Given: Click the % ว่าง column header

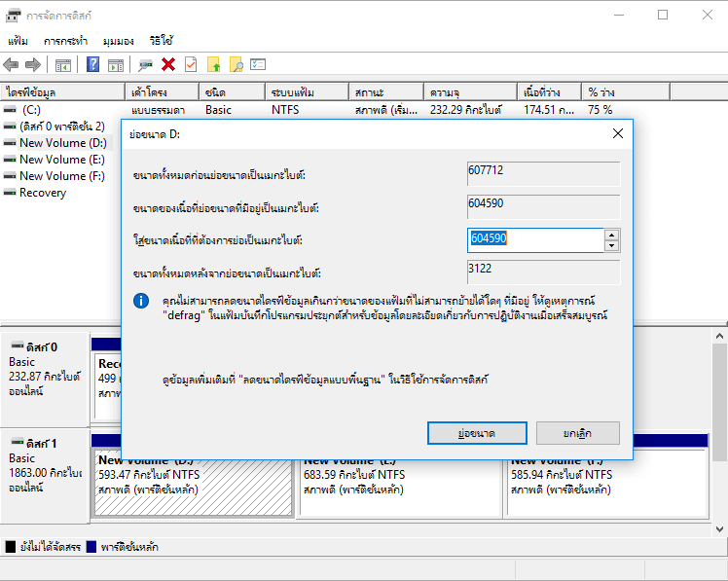Looking at the screenshot, I should pos(626,91).
